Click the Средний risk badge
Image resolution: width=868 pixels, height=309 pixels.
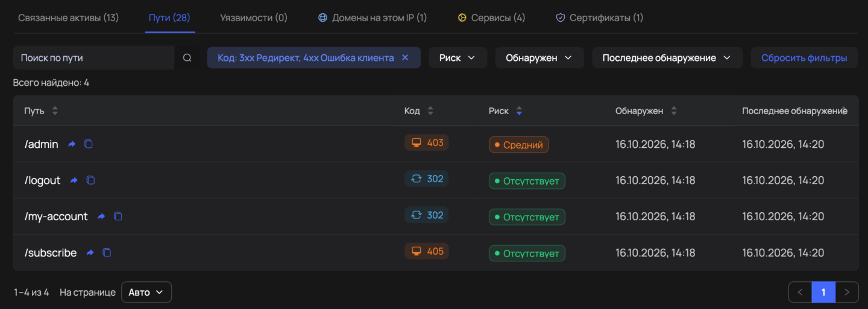[519, 145]
